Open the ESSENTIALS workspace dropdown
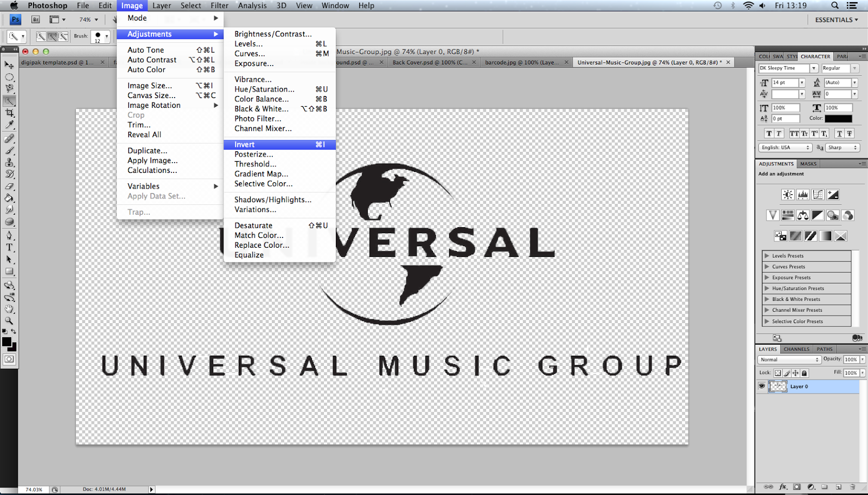The height and width of the screenshot is (495, 868). click(837, 20)
